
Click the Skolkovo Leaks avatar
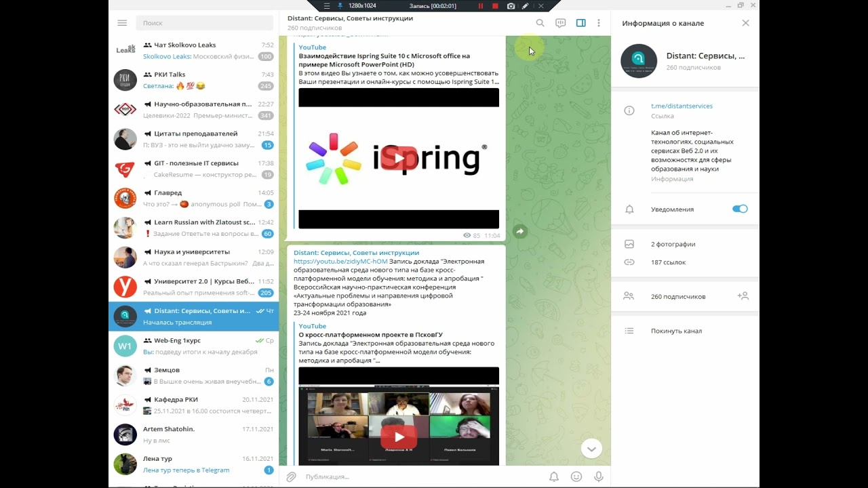125,50
